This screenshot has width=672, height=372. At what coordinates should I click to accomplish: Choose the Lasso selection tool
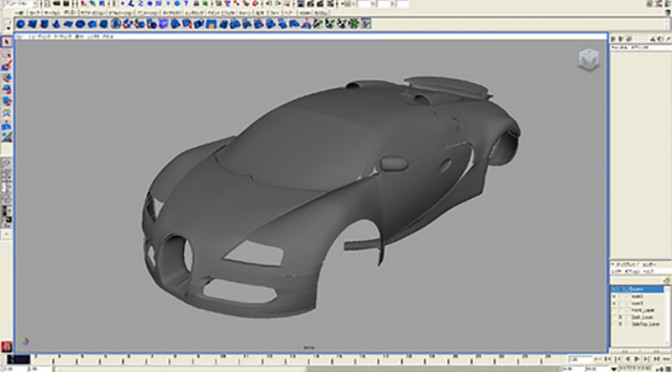pos(6,54)
